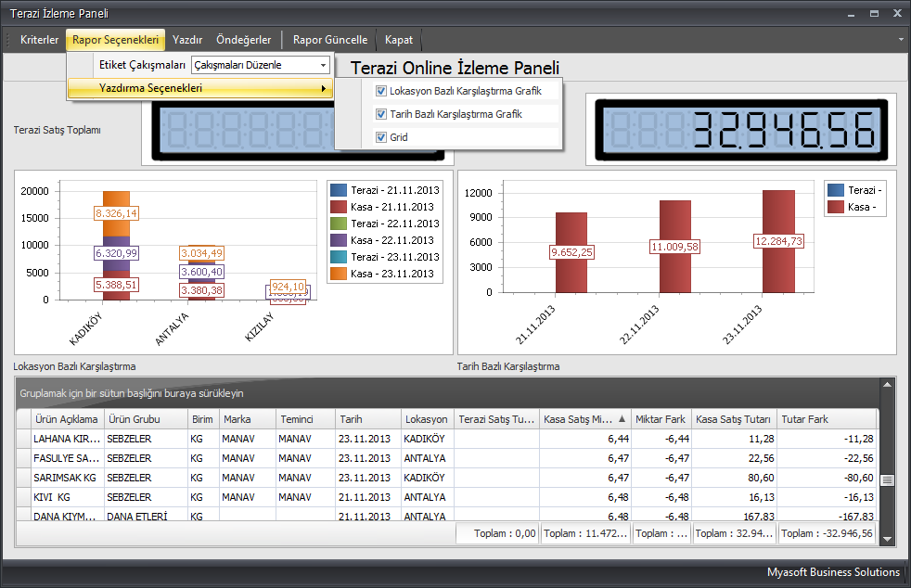The image size is (911, 588).
Task: Toggle Tarih Bazlı Karşılaştırma Grafik checkbox
Action: [x=381, y=114]
